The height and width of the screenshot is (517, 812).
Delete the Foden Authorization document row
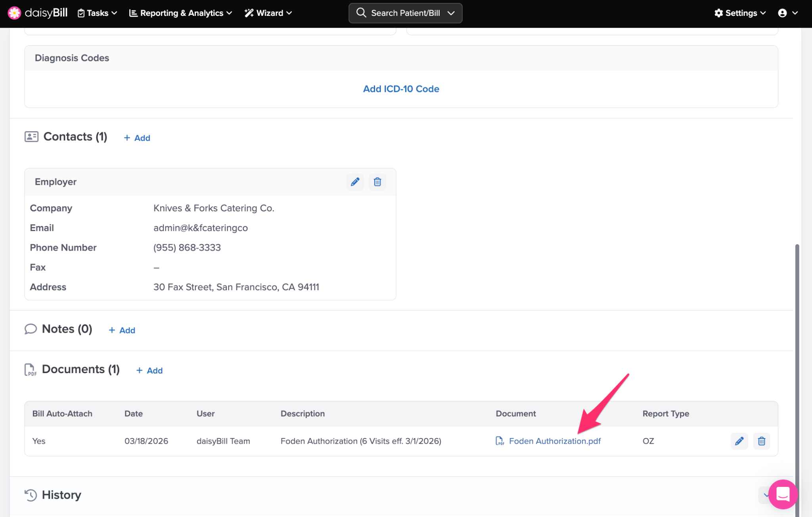(761, 441)
